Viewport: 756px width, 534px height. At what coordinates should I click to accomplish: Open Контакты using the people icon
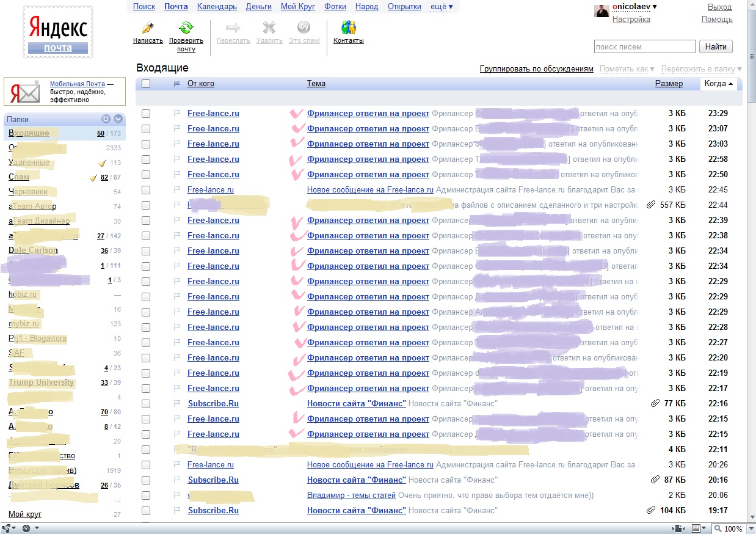pos(348,28)
